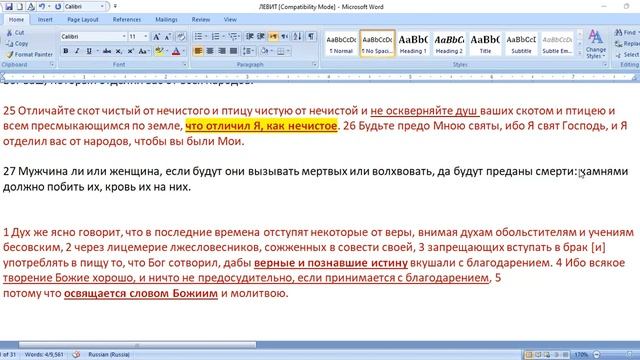Open the borders dropdown arrow
Viewport: 640px width, 360px height.
[288, 51]
